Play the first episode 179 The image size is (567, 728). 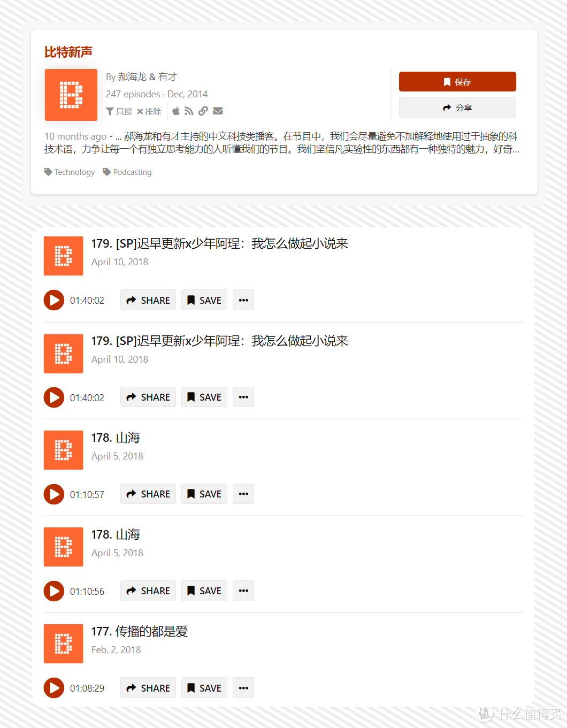point(53,300)
